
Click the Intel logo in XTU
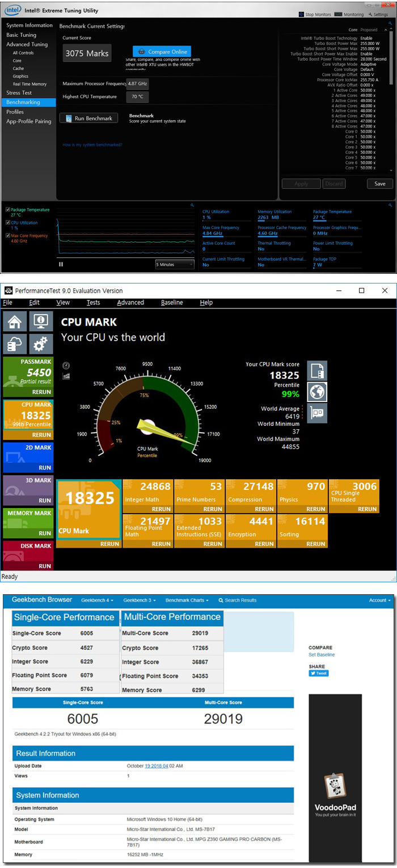tap(12, 10)
